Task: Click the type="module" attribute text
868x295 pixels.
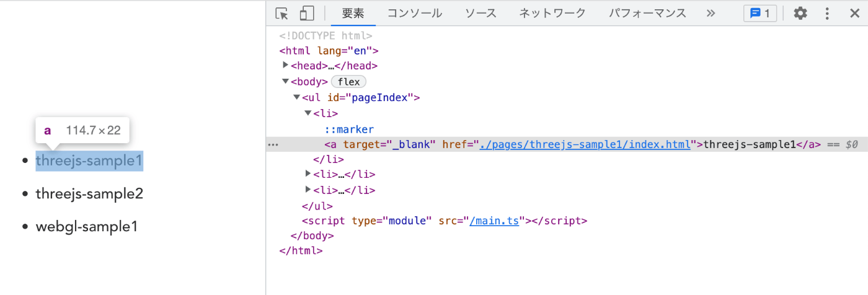Action: pyautogui.click(x=391, y=221)
